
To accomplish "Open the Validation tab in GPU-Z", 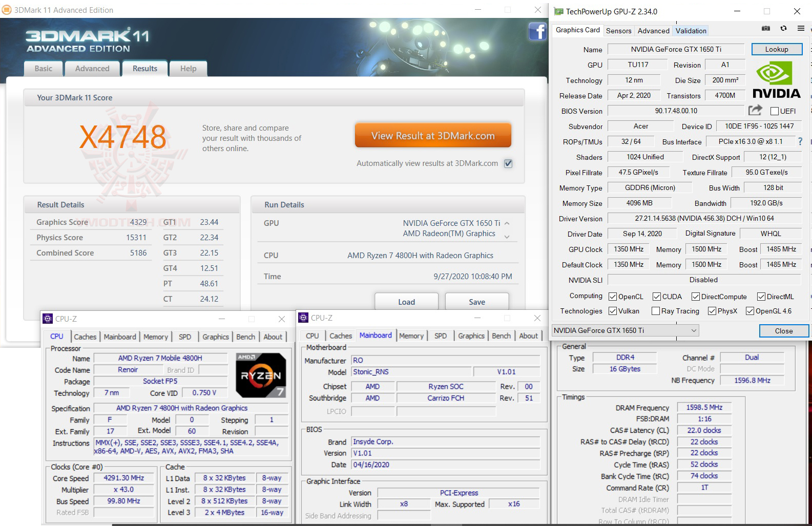I will pyautogui.click(x=691, y=31).
